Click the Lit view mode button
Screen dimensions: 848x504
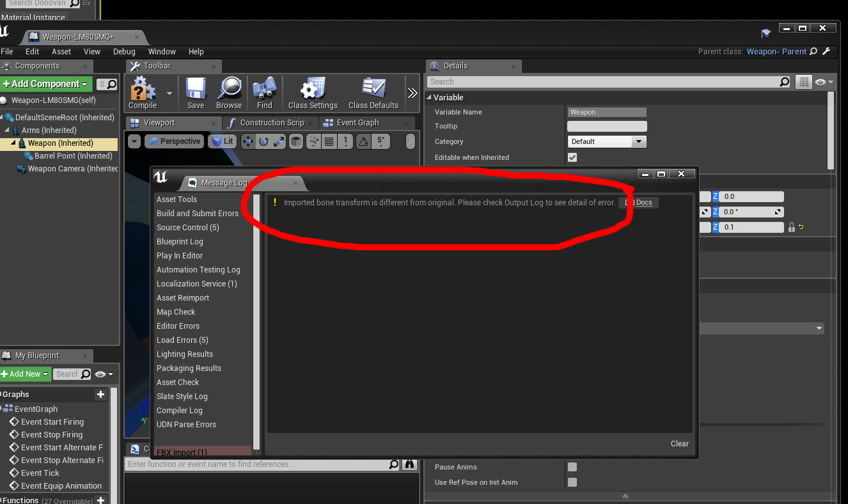pos(223,141)
